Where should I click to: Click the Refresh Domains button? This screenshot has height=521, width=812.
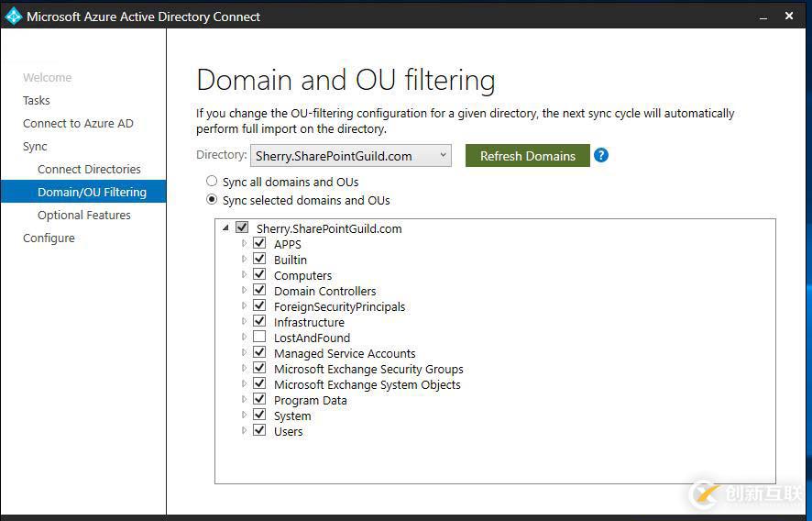(528, 156)
